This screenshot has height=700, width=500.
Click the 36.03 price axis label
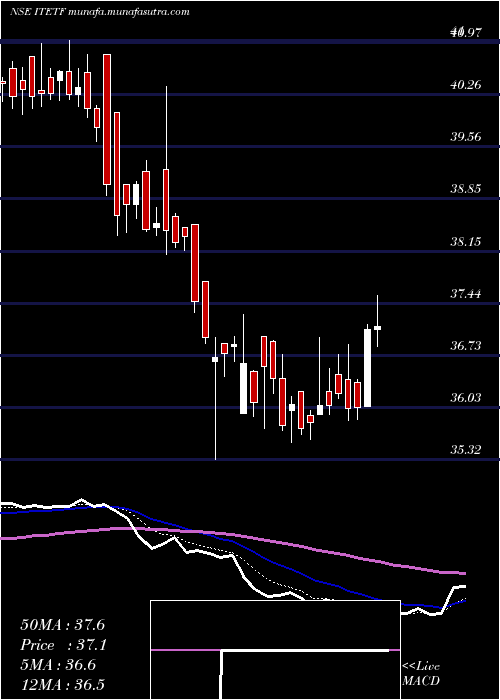pos(466,397)
